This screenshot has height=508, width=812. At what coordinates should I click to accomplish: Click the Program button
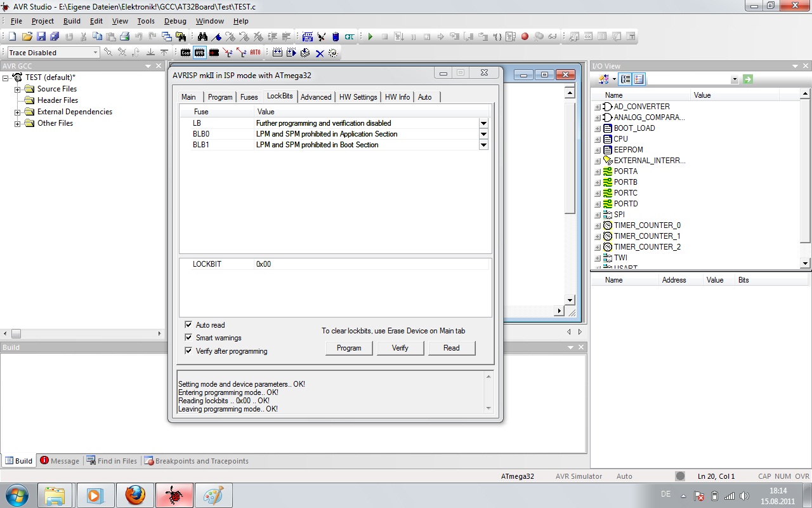349,348
